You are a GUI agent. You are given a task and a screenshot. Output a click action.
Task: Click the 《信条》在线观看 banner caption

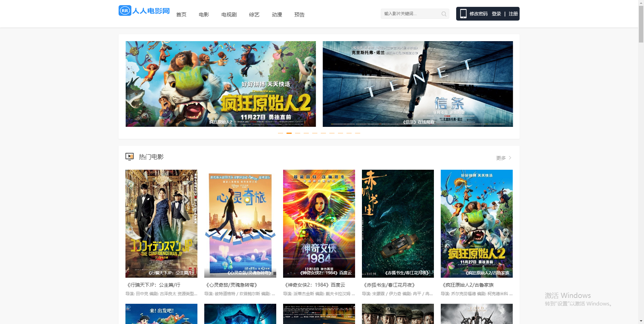(x=418, y=122)
